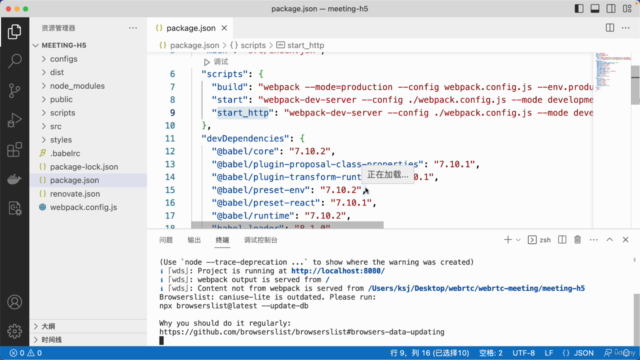Open the meeting-h5 path link in terminal

click(x=476, y=288)
